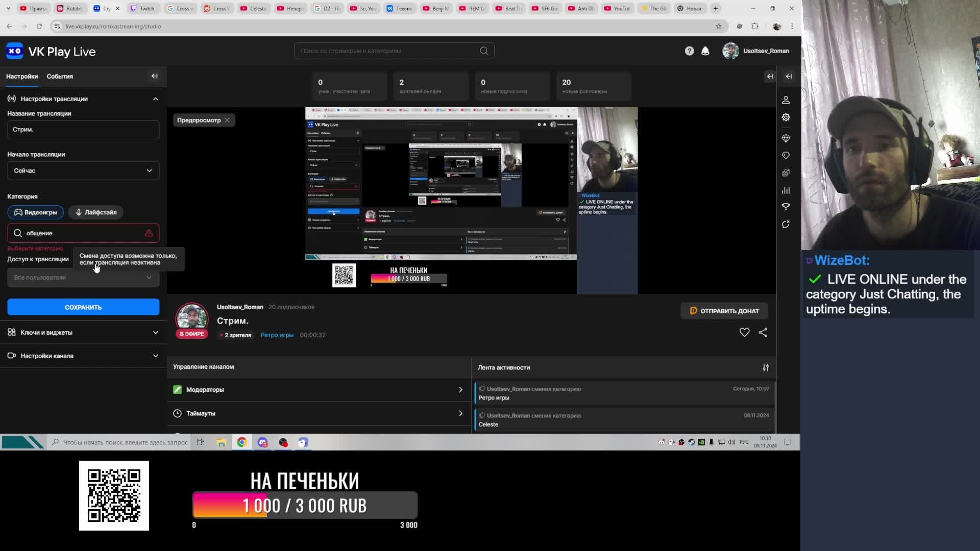Switch to the Настройки tab
980x551 pixels.
click(22, 77)
